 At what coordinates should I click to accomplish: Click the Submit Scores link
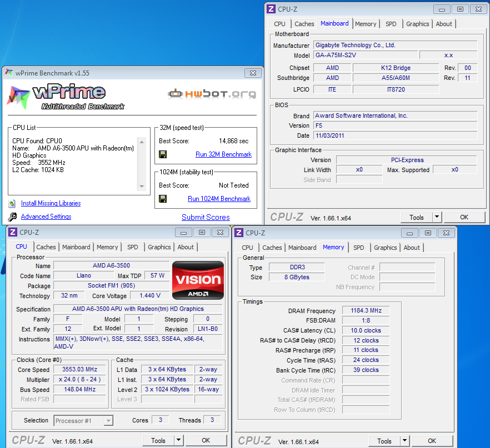click(x=206, y=217)
